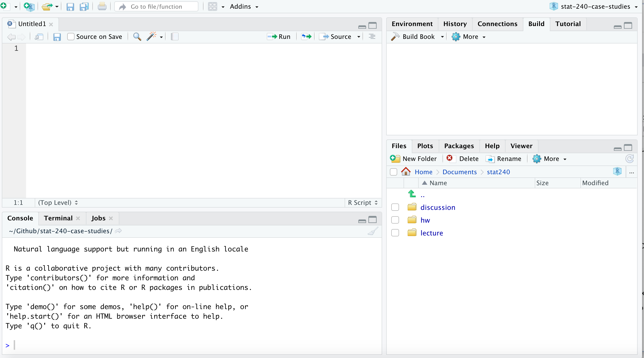Click the Build Book button
This screenshot has width=644, height=358.
tap(414, 37)
